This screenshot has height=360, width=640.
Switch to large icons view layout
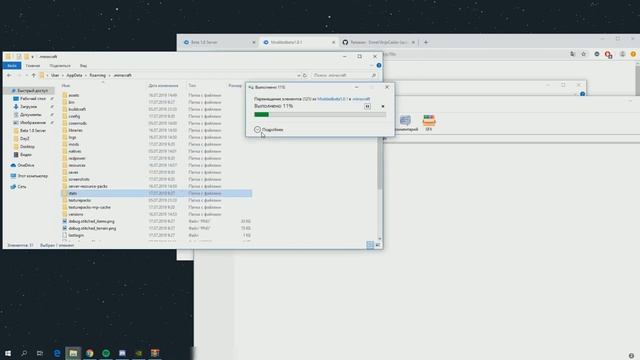[x=378, y=245]
